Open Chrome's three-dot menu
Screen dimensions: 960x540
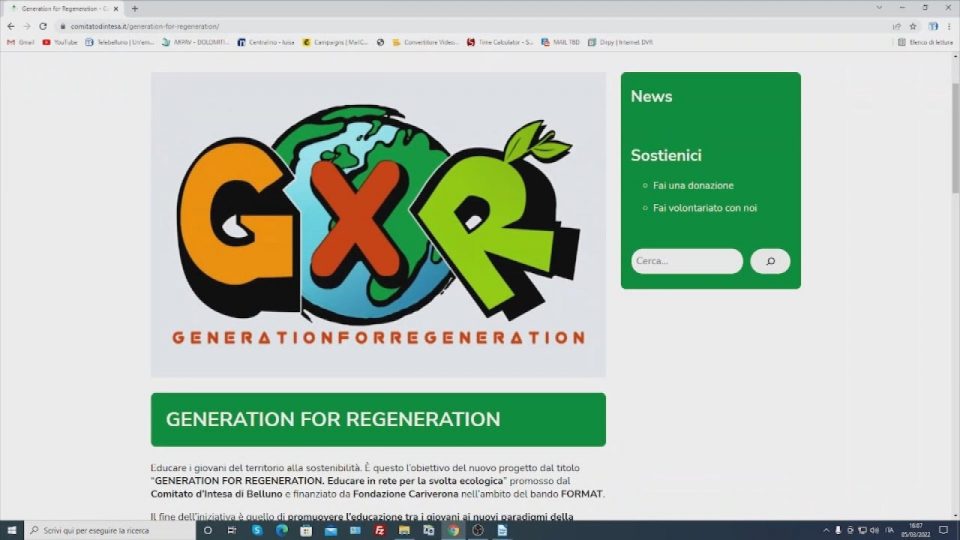coord(949,26)
